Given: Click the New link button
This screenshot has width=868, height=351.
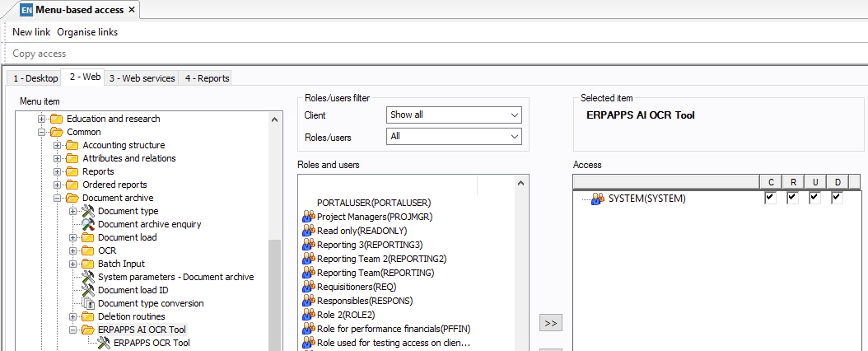Looking at the screenshot, I should pyautogui.click(x=31, y=32).
